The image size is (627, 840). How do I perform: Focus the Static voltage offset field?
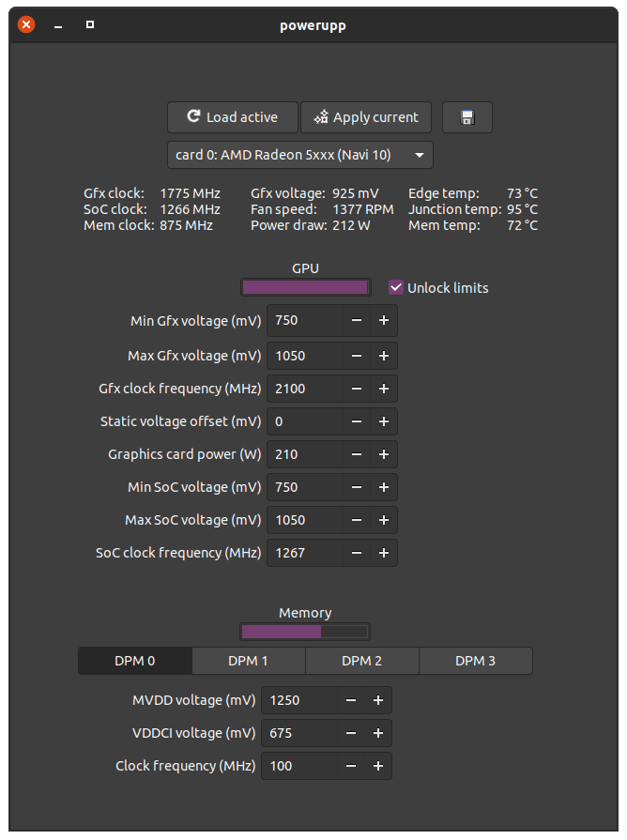(305, 421)
